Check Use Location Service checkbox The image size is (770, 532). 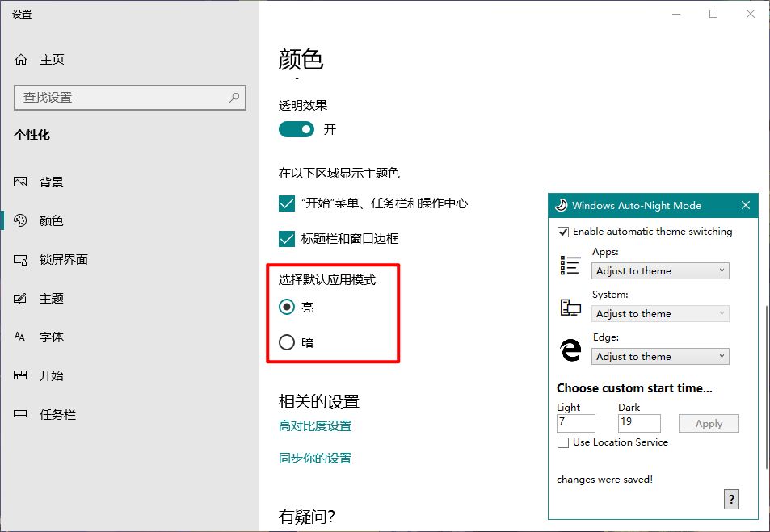pos(563,442)
